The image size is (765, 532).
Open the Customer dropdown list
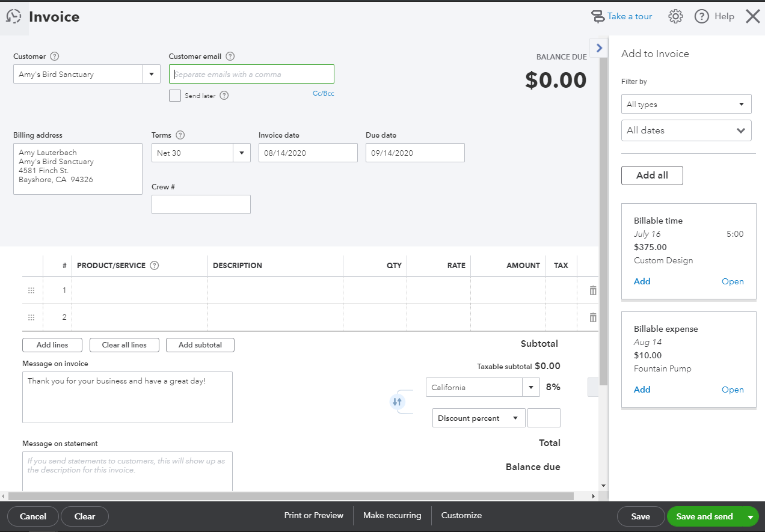(x=151, y=75)
